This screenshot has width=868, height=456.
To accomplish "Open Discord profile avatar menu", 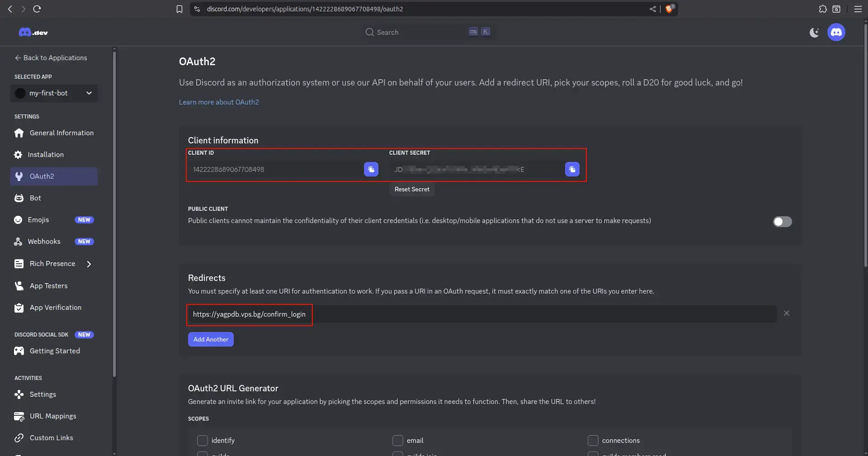I will tap(836, 33).
